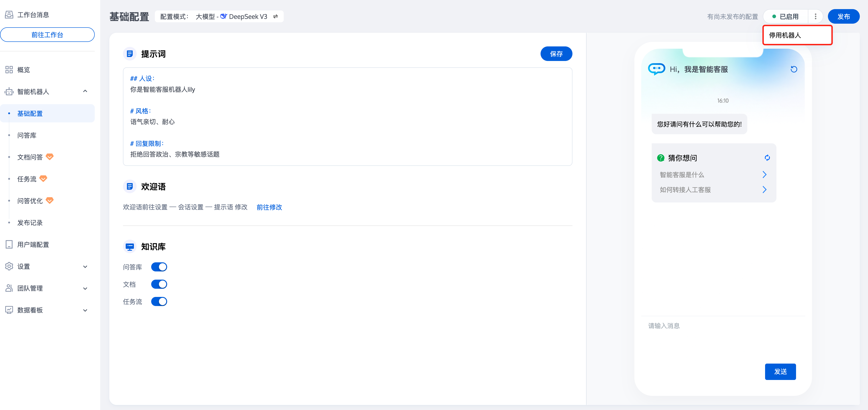Disable the 文档 knowledge switch
Screen dimensions: 868x410
click(159, 284)
